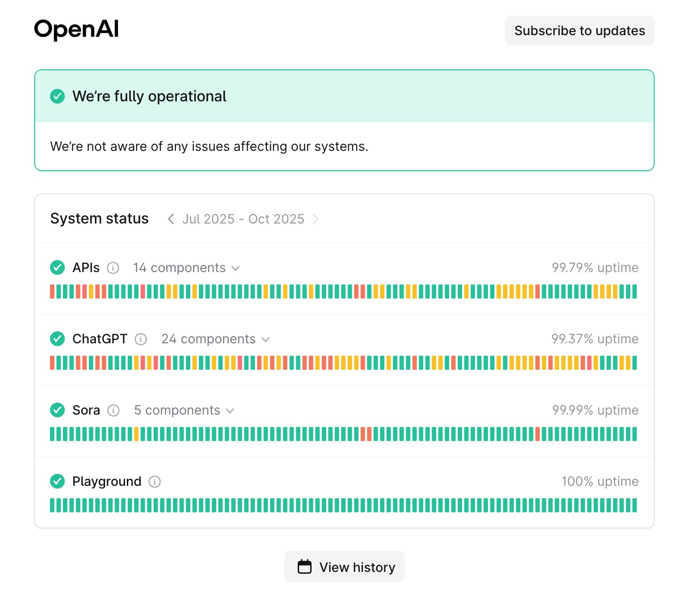Viewport: 700px width, 608px height.
Task: Expand the Sora 5 components list
Action: 184,410
